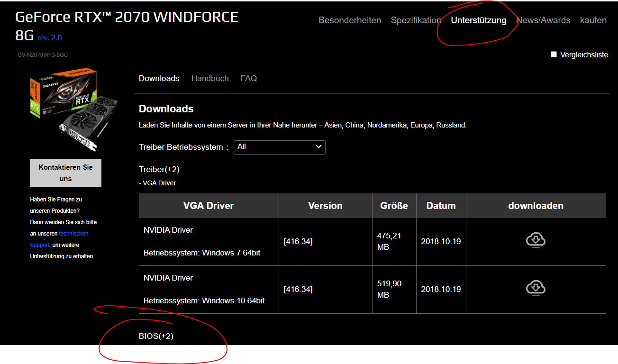Open the Spezifikation tab
This screenshot has width=618, height=364.
coord(416,20)
